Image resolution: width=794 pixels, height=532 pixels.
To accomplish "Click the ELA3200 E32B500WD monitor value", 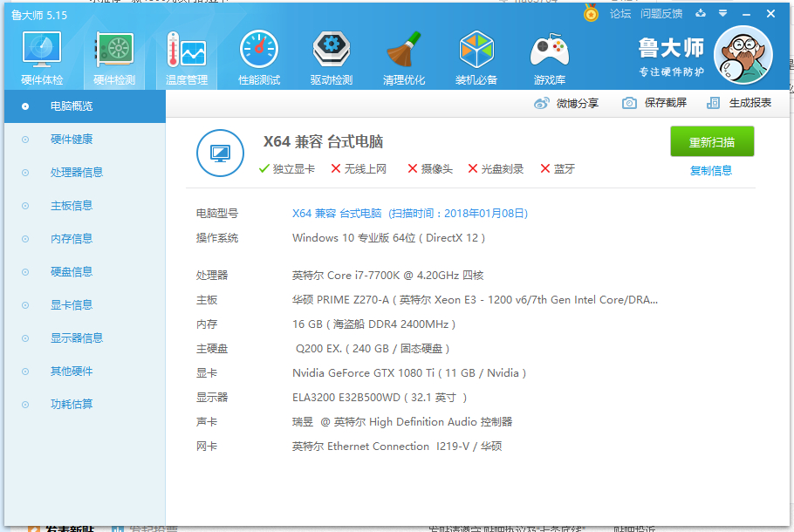I will [x=380, y=398].
